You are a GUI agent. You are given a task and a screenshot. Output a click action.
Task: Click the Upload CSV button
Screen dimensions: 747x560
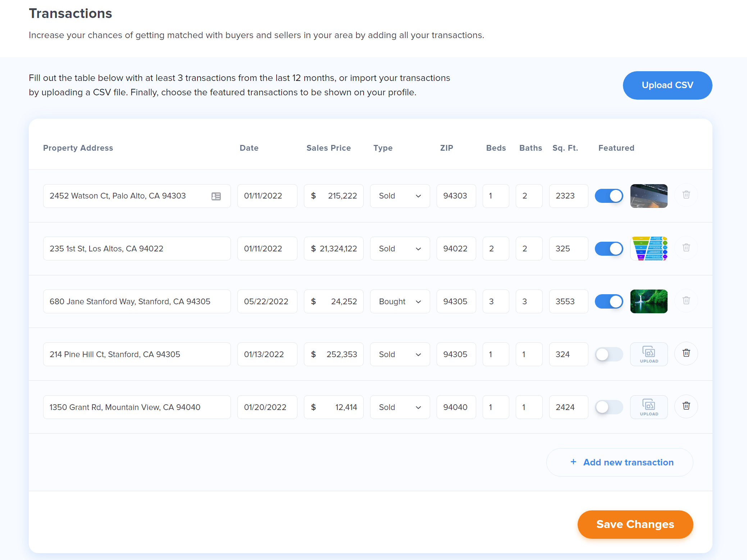pyautogui.click(x=667, y=85)
